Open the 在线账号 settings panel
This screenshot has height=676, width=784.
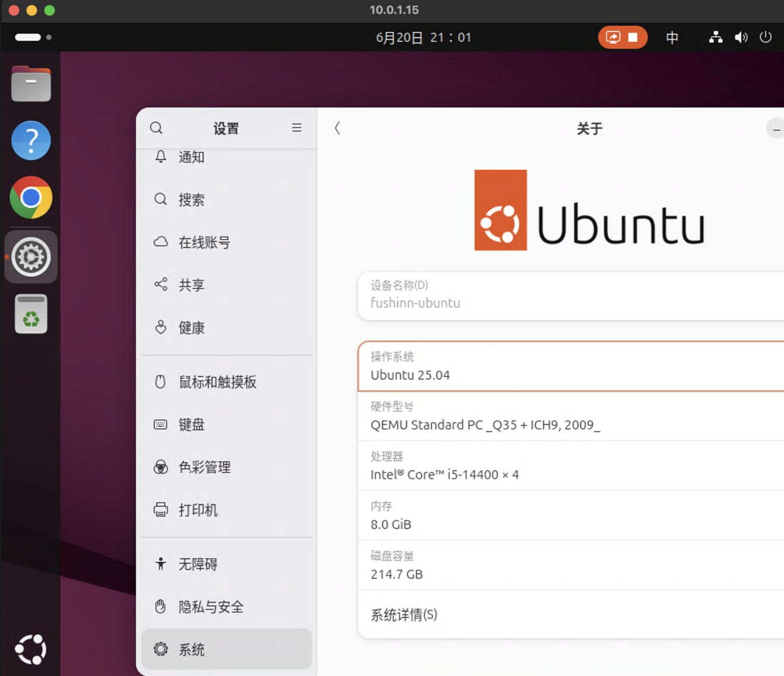[x=226, y=242]
